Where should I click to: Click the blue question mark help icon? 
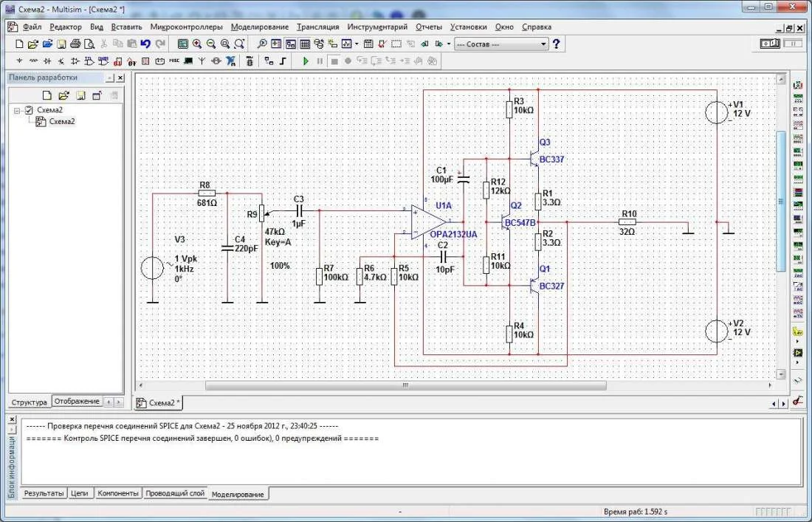click(556, 44)
